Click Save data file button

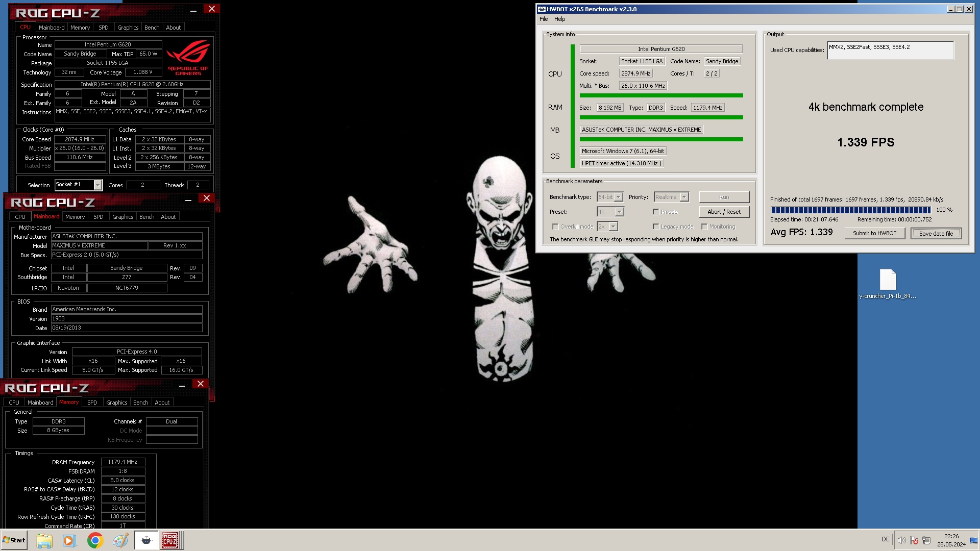point(936,234)
